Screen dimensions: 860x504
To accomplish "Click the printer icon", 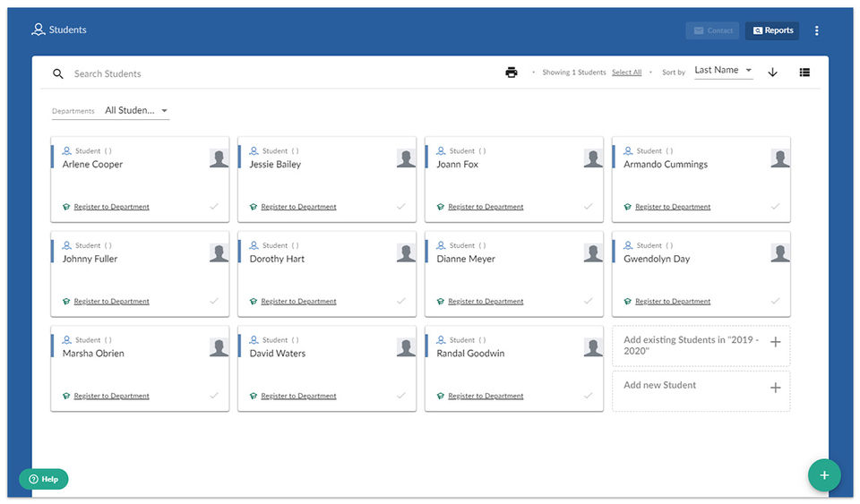I will coord(512,73).
